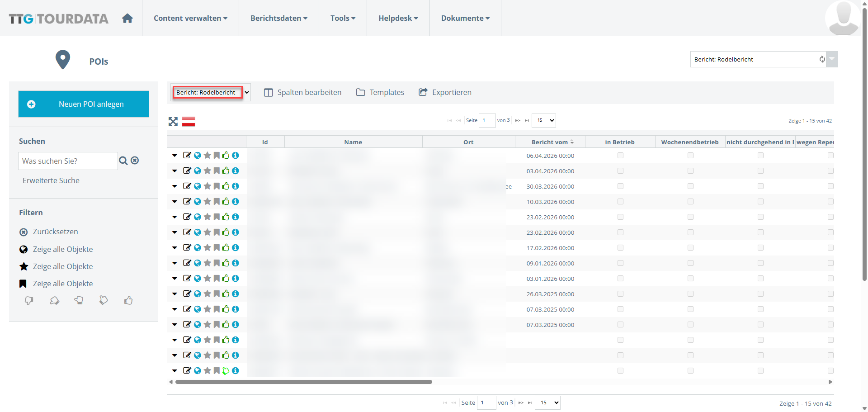Screen dimensions: 868x412
Task: Star the POI dated 06.04.2026
Action: coord(207,156)
